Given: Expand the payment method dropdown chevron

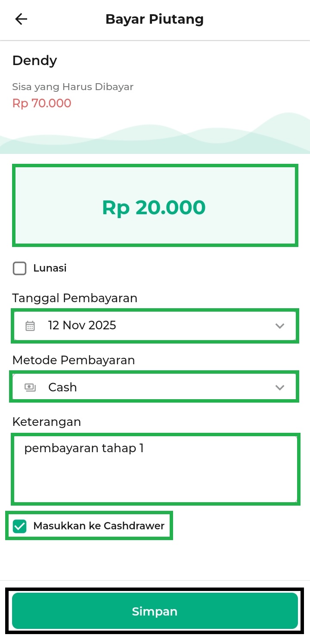Looking at the screenshot, I should point(280,388).
